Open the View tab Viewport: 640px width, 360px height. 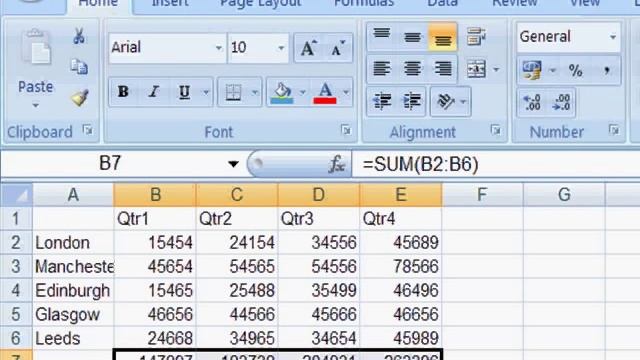[584, 4]
